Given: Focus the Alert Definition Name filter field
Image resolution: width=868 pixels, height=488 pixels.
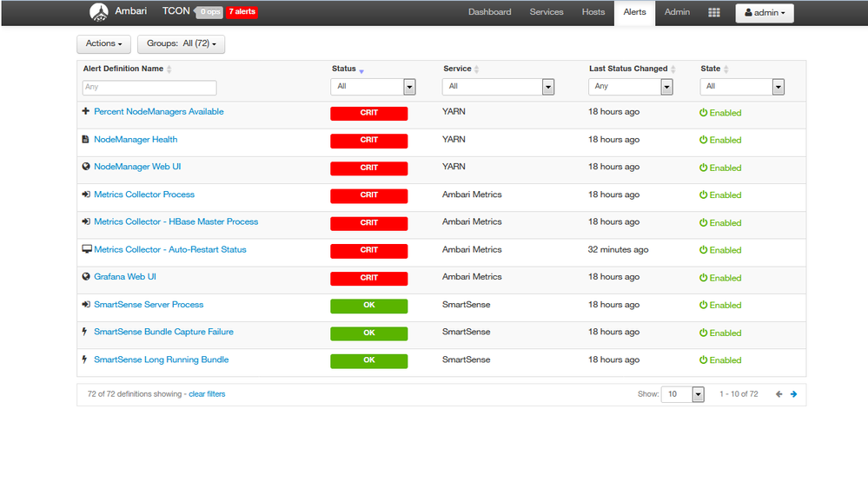Looking at the screenshot, I should tap(149, 88).
